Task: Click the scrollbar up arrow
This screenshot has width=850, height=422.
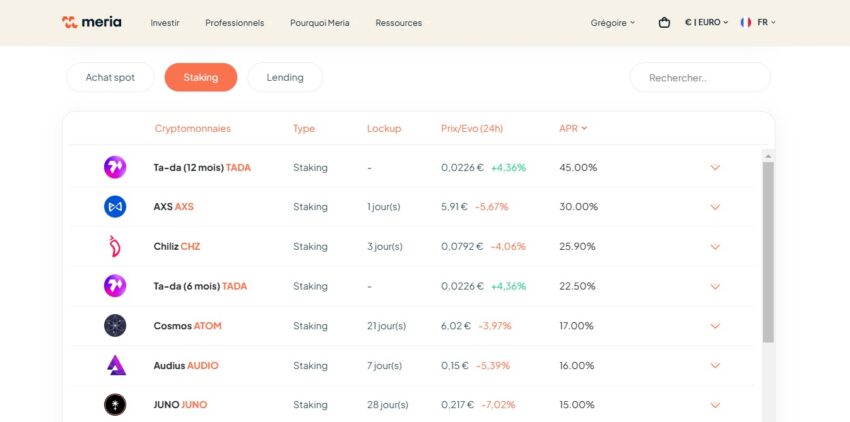Action: point(768,156)
